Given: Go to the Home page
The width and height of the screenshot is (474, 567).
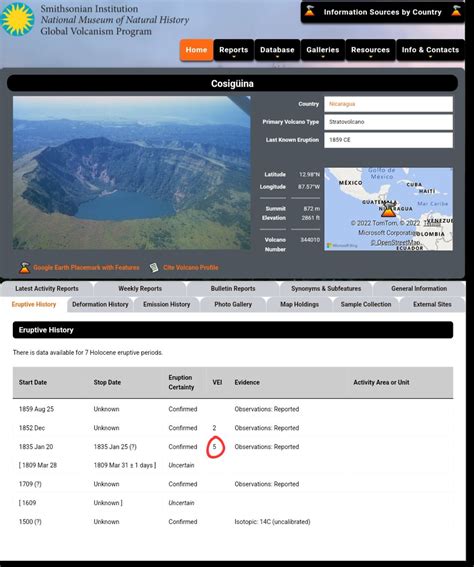Looking at the screenshot, I should [x=196, y=50].
